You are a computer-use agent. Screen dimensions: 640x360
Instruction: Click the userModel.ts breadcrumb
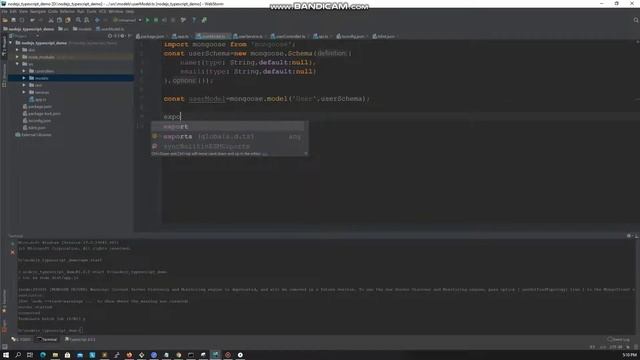point(110,29)
